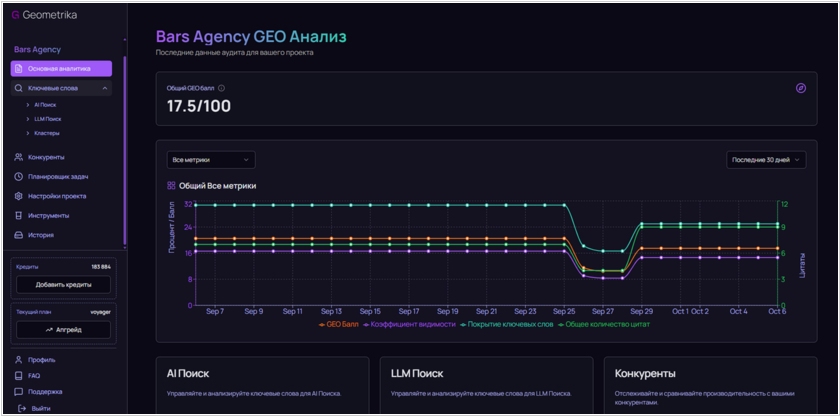
Task: Click the Планировщик задач clock icon
Action: [x=19, y=177]
